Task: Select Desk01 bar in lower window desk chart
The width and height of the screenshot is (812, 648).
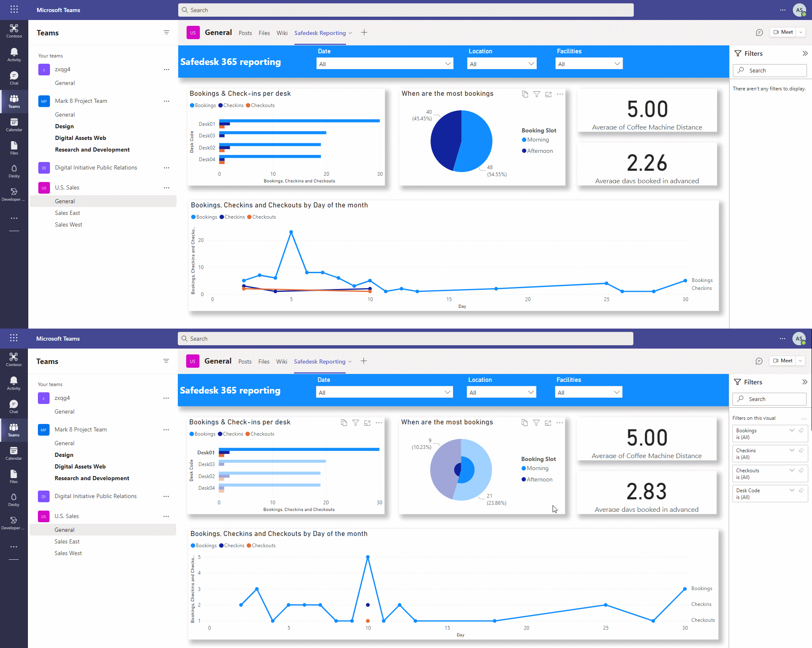Action: [x=299, y=449]
